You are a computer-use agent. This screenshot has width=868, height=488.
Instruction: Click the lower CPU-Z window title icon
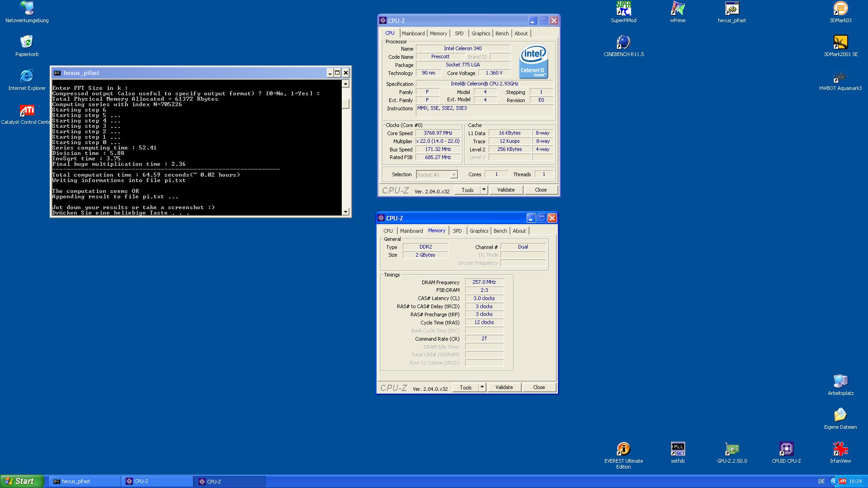click(x=381, y=218)
